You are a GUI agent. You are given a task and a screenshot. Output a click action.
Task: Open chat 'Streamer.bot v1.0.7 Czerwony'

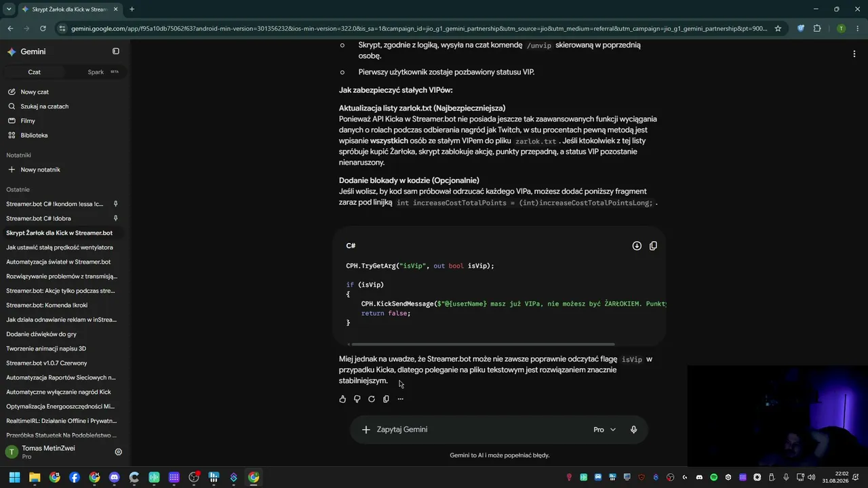47,363
